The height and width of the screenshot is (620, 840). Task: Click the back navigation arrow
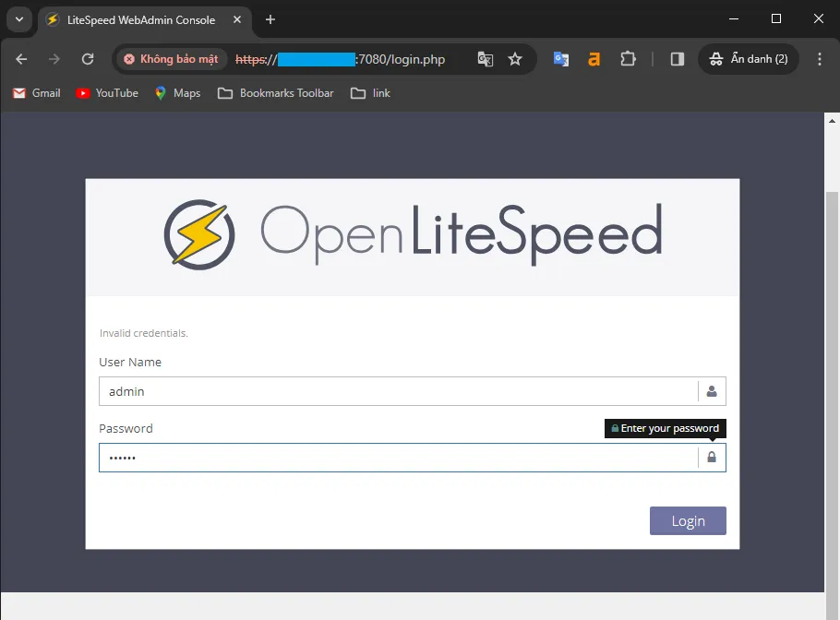point(21,59)
